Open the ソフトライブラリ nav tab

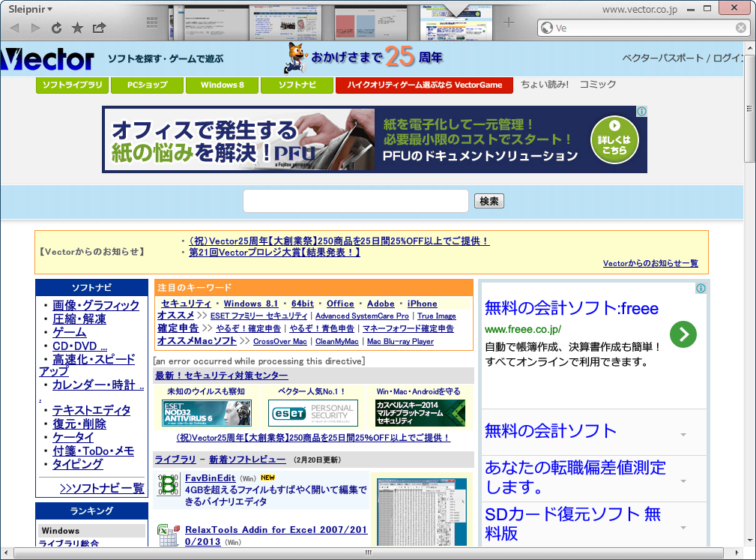(x=73, y=85)
